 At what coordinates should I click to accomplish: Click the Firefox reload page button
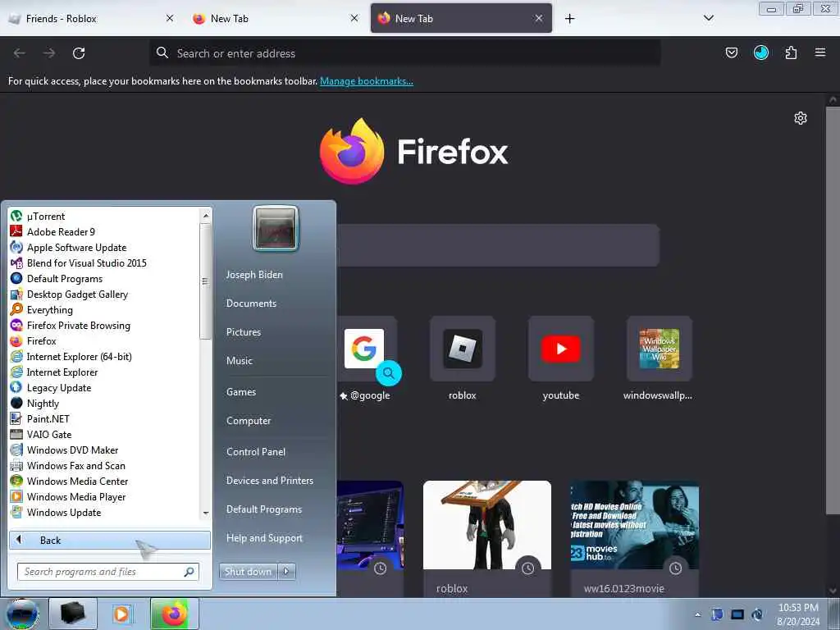[79, 53]
